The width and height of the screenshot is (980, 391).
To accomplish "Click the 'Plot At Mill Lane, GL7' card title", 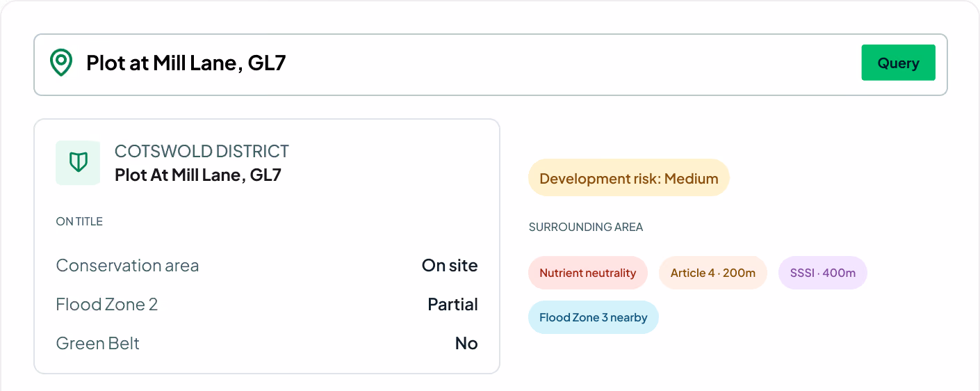I will (198, 175).
